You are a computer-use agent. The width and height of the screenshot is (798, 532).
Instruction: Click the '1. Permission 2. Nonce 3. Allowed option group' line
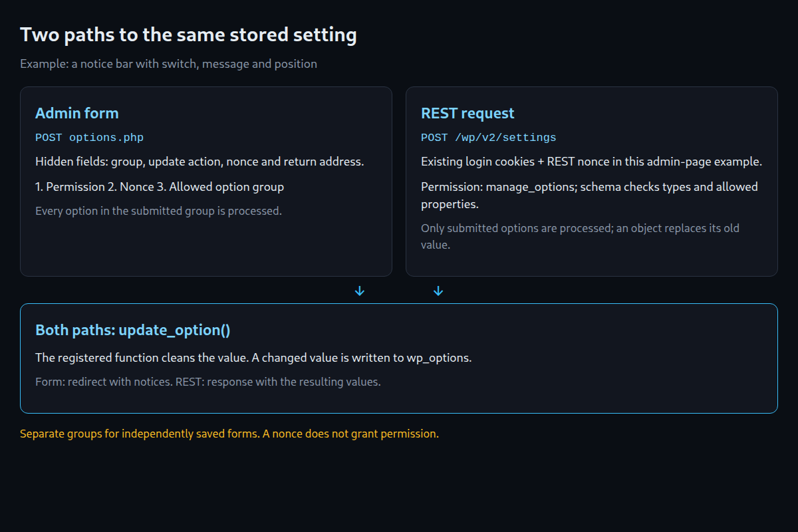tap(160, 187)
